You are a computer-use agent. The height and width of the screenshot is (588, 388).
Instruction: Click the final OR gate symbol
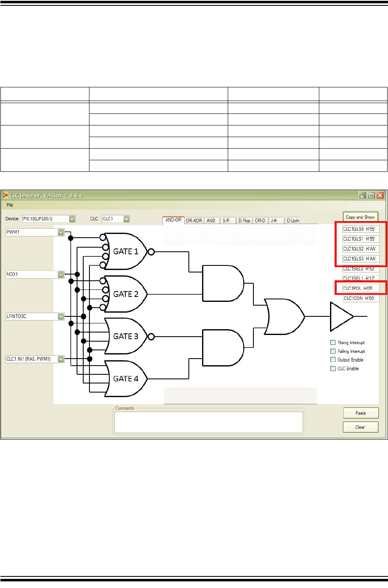[284, 317]
